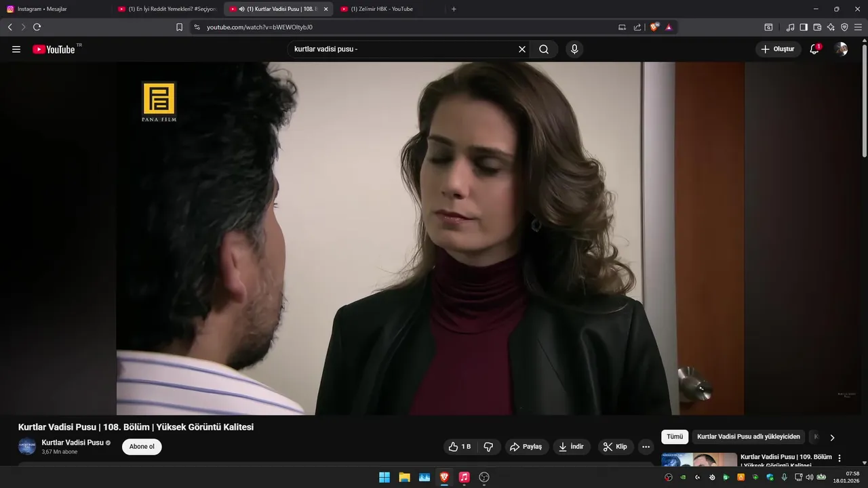
Task: Open the Music app on the taskbar
Action: (x=464, y=477)
